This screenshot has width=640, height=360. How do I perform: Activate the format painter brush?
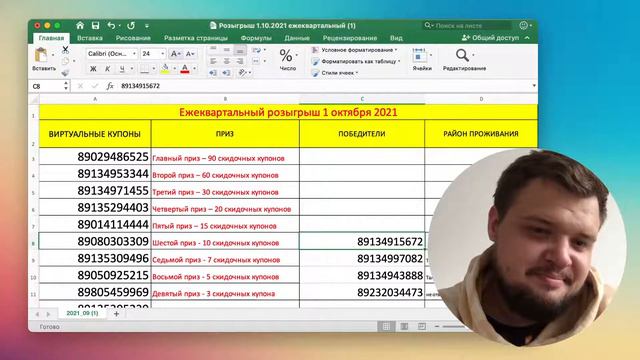(x=65, y=73)
